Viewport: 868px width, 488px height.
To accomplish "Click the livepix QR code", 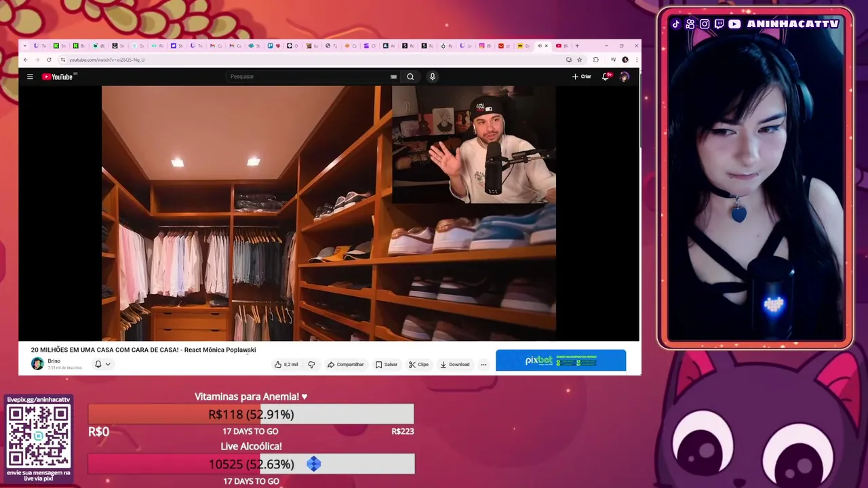I will [x=39, y=435].
